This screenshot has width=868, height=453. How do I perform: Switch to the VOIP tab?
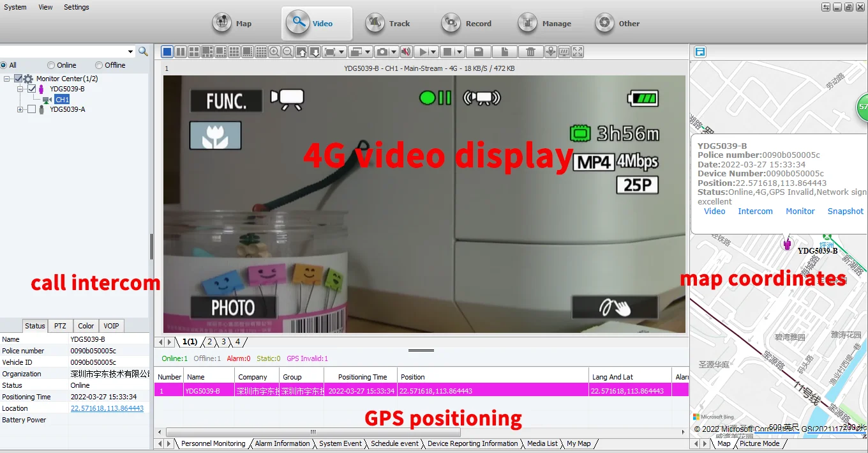[111, 326]
